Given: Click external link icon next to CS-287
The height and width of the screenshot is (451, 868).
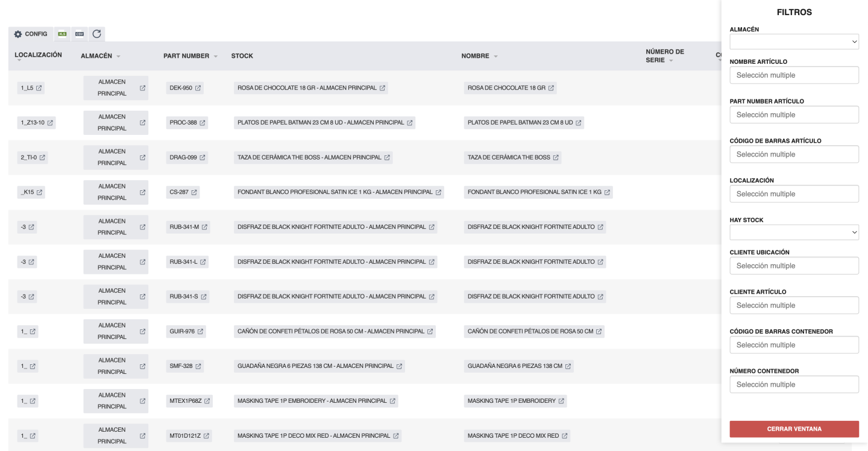Looking at the screenshot, I should pyautogui.click(x=195, y=193).
